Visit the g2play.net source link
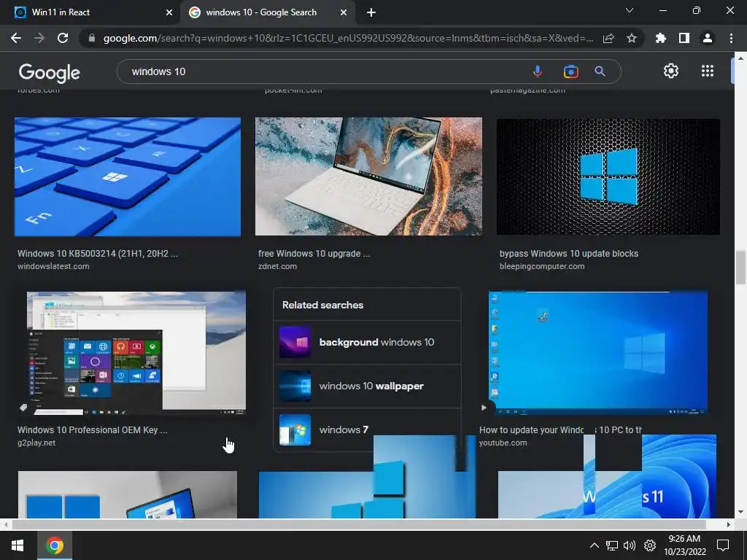 36,443
